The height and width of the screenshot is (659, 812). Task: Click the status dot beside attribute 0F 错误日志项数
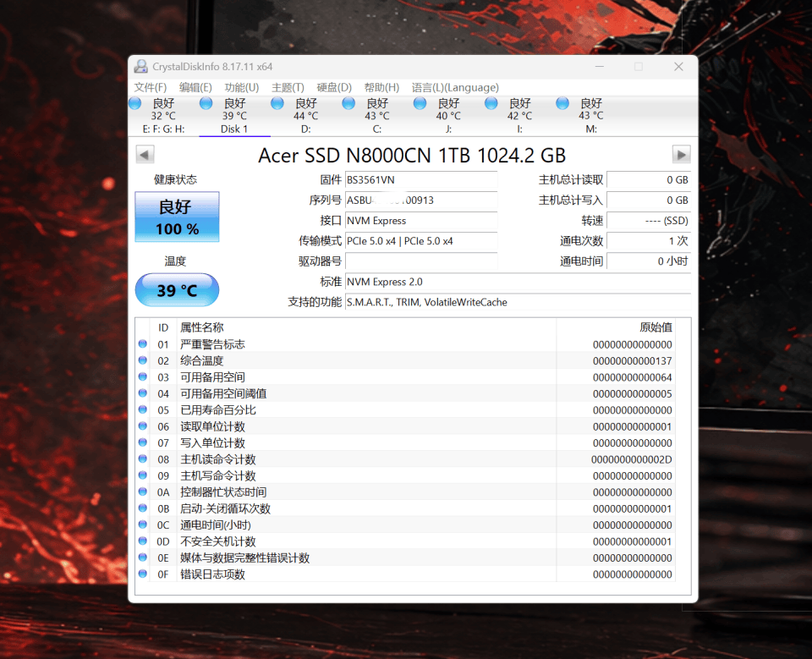pyautogui.click(x=144, y=574)
